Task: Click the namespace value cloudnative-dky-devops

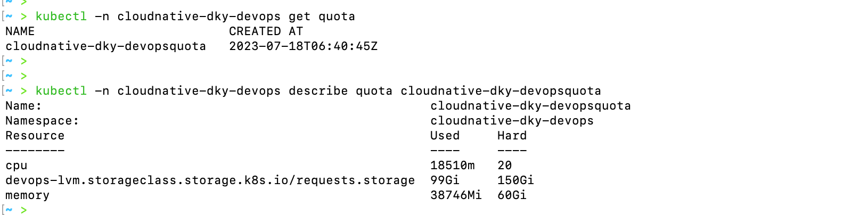Action: (512, 121)
